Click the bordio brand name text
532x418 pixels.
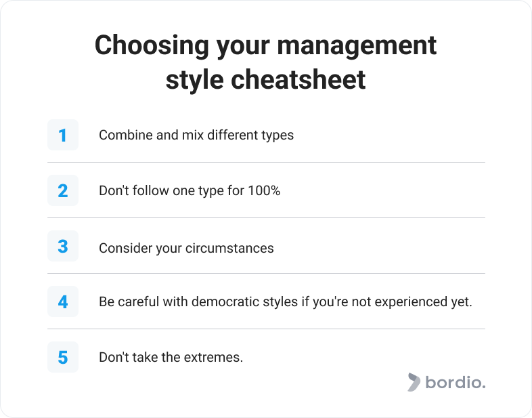456,382
